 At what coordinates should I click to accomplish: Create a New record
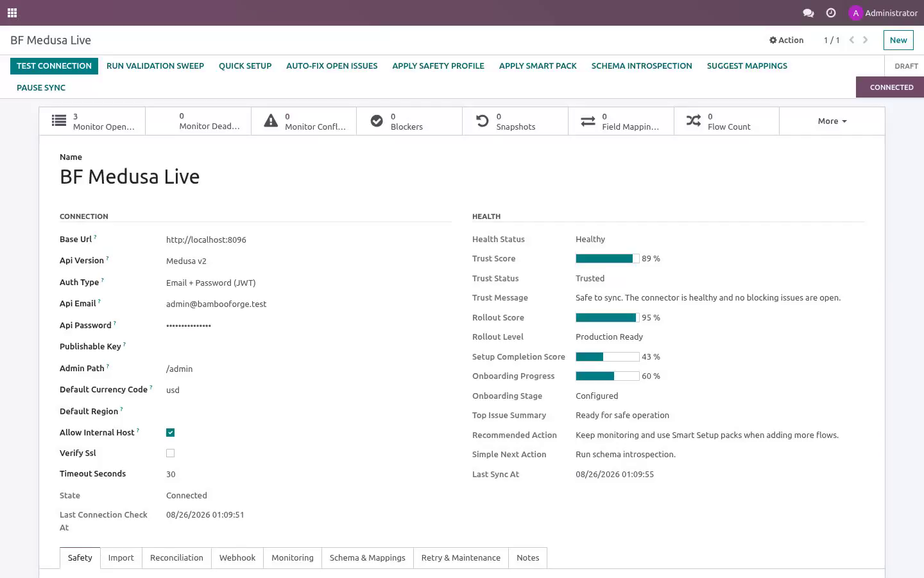[x=898, y=40]
